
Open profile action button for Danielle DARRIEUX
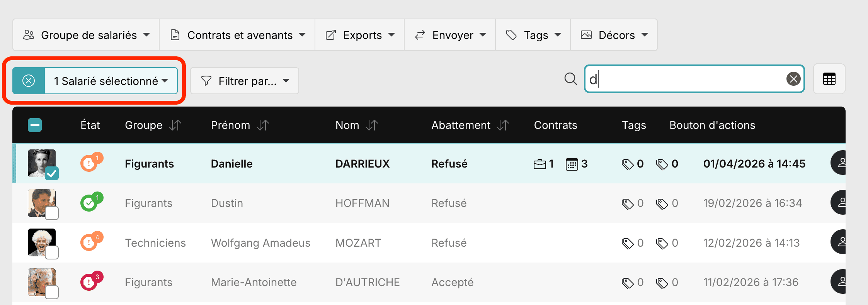(x=838, y=163)
